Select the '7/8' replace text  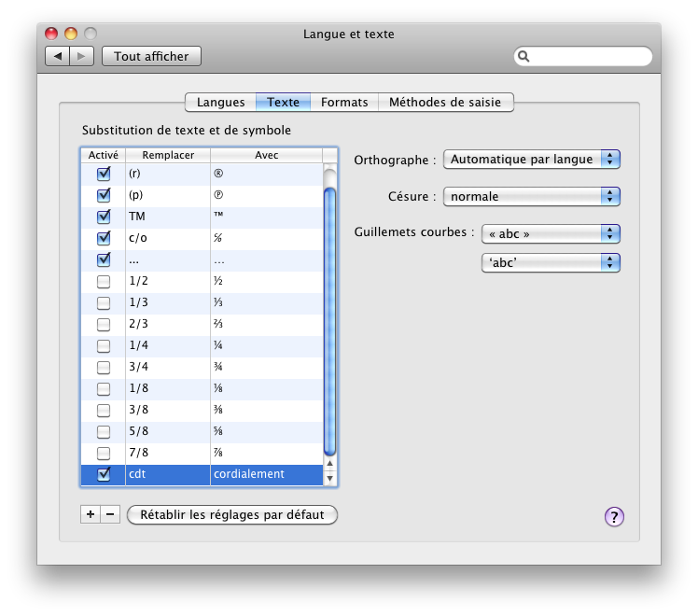(x=138, y=453)
